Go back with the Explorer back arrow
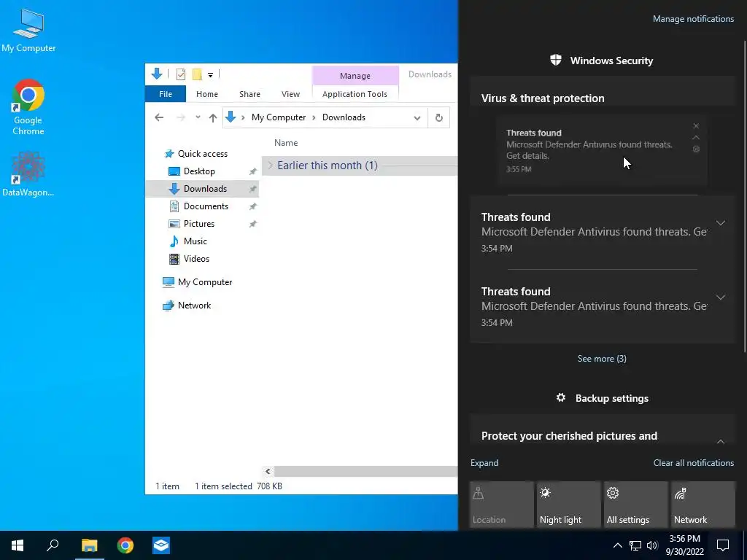This screenshot has width=747, height=560. [x=159, y=117]
